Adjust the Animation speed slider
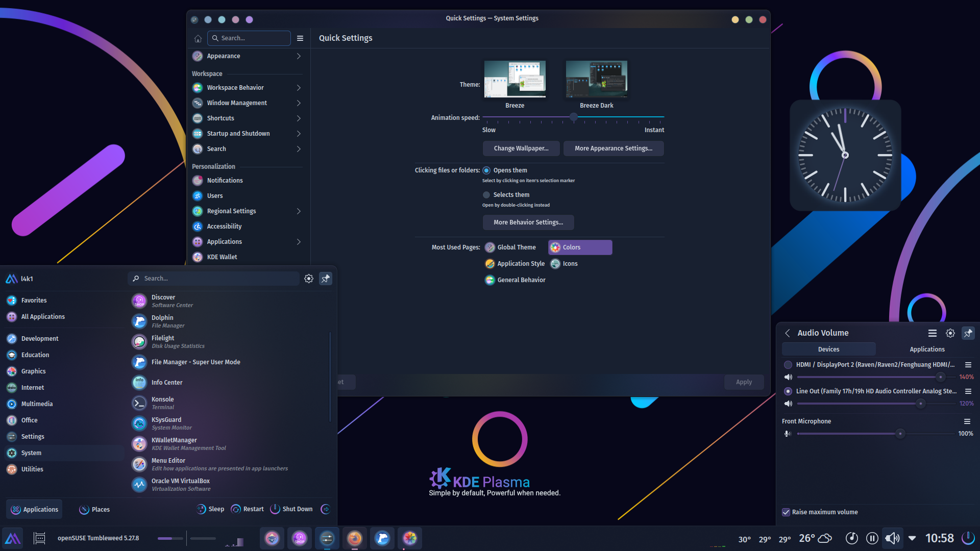This screenshot has height=551, width=980. point(573,117)
